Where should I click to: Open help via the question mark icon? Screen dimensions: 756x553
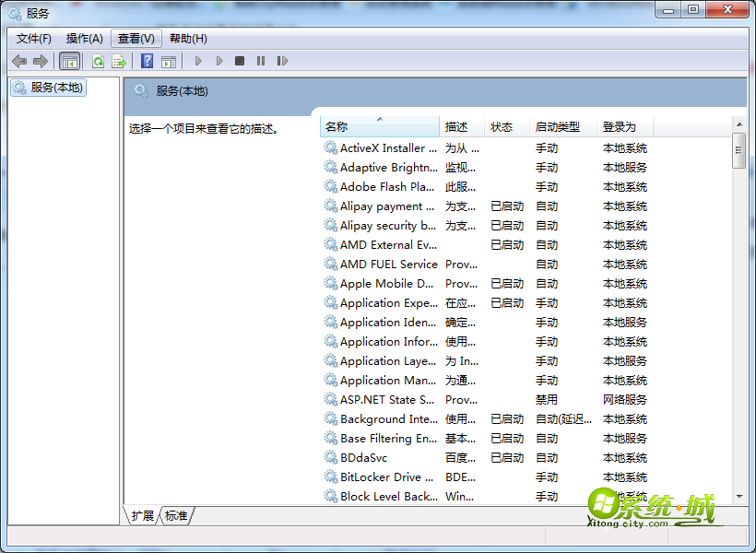[x=149, y=61]
